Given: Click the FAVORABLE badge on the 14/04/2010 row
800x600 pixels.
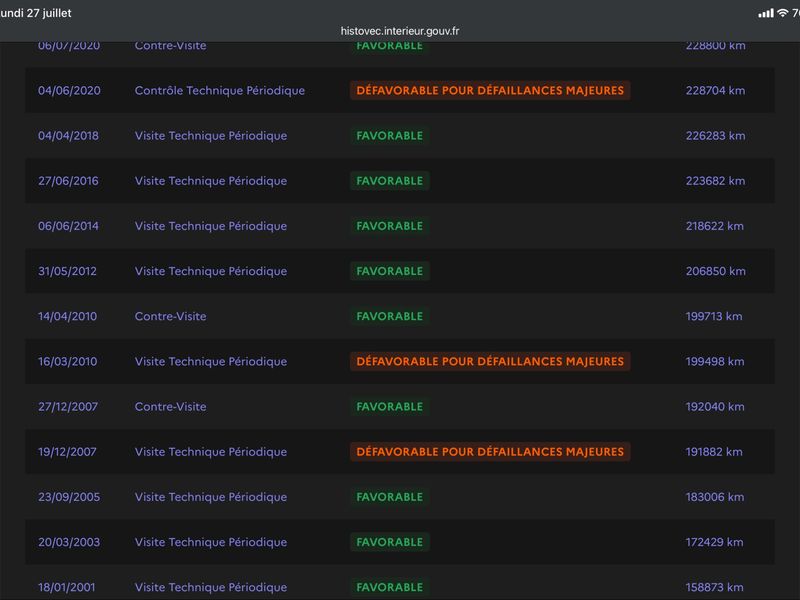Looking at the screenshot, I should tap(389, 316).
